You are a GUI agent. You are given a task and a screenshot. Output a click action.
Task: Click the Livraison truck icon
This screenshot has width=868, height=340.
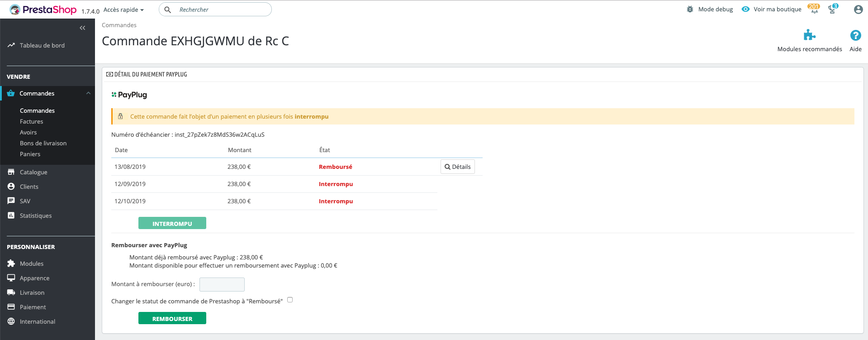click(x=11, y=292)
